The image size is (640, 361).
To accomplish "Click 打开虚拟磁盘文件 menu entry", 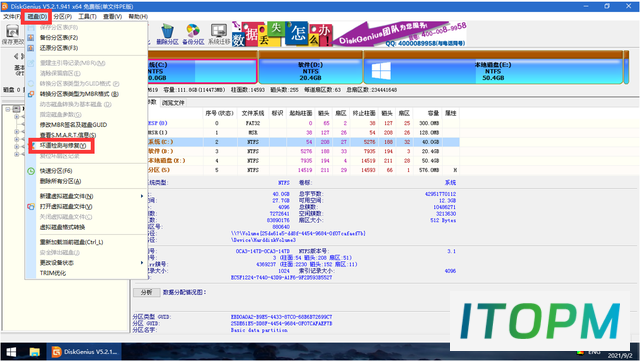I will pos(66,207).
